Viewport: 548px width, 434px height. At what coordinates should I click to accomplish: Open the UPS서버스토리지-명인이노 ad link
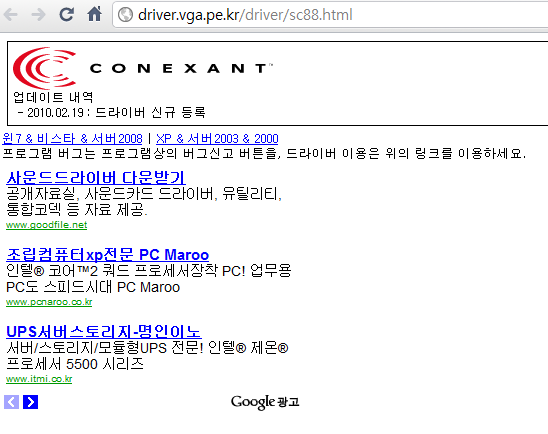click(104, 332)
